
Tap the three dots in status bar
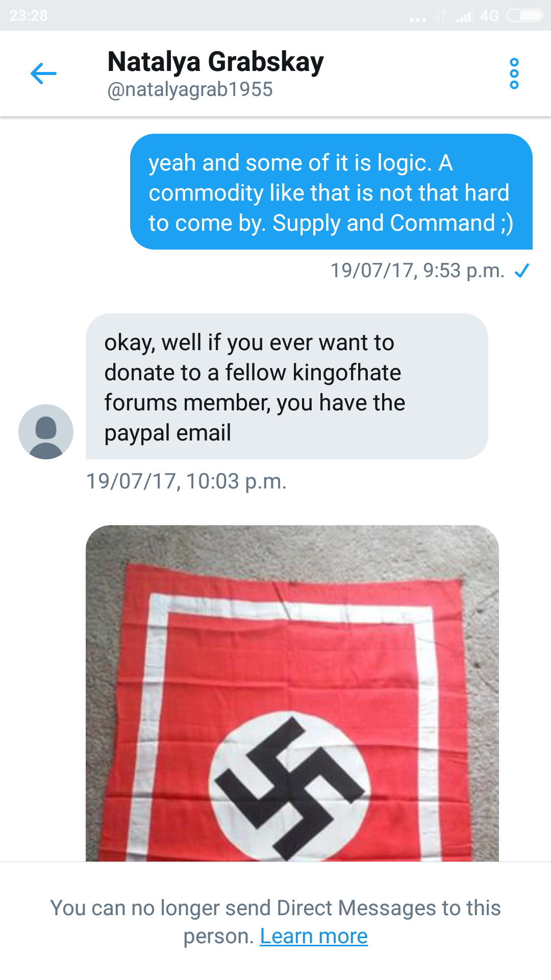tap(418, 19)
